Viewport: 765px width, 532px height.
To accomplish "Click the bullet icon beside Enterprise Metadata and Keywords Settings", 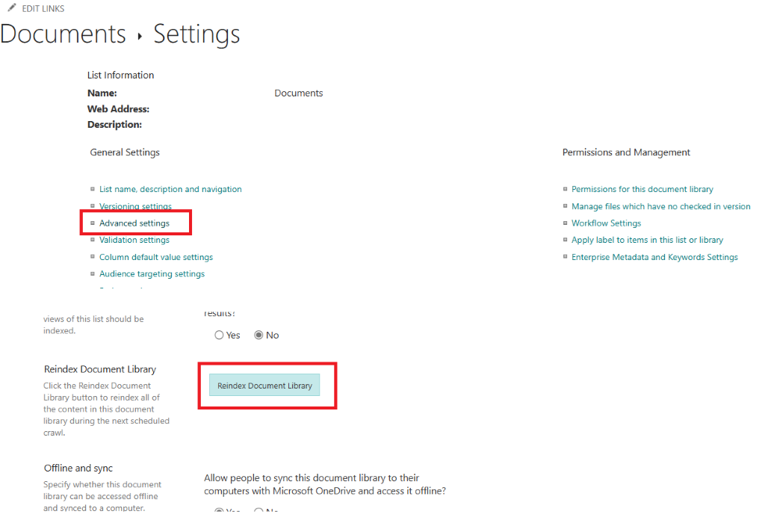I will click(565, 256).
